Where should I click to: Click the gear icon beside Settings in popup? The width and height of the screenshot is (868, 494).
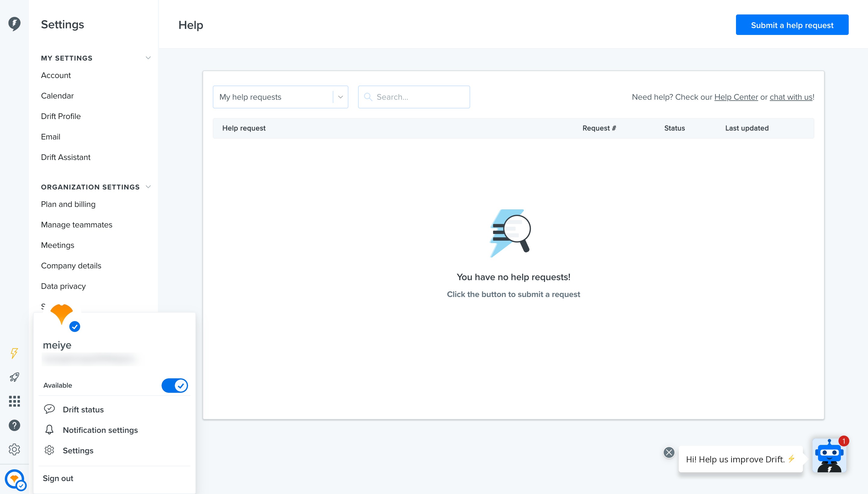(49, 450)
